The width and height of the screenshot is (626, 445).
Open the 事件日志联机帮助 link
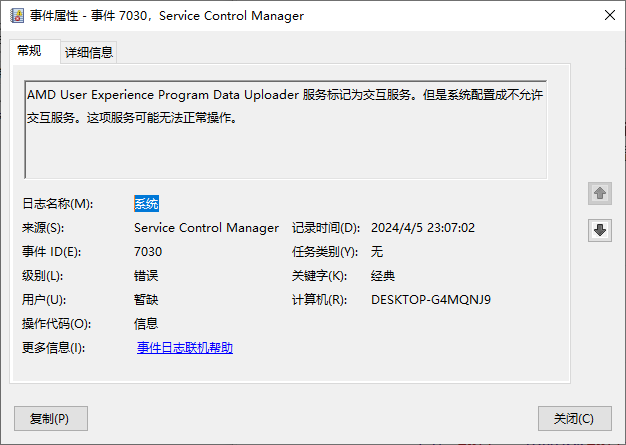click(184, 348)
